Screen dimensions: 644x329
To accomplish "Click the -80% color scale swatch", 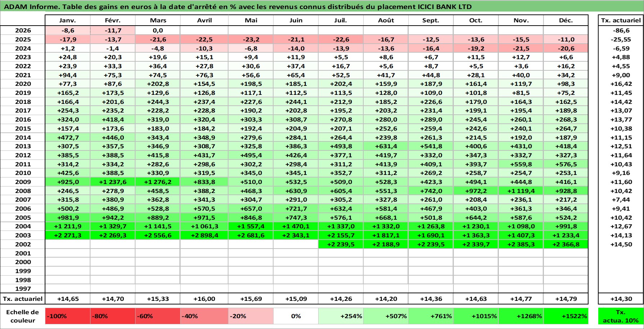I will point(113,316).
